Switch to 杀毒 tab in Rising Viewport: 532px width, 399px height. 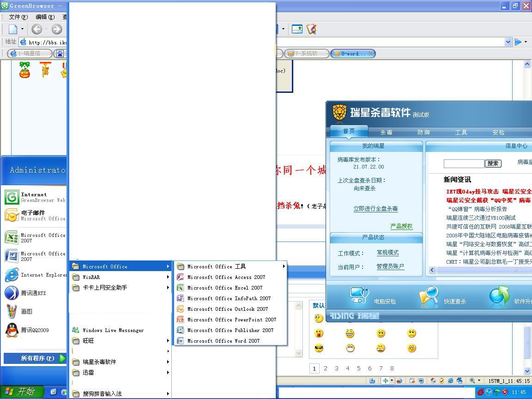pos(386,133)
